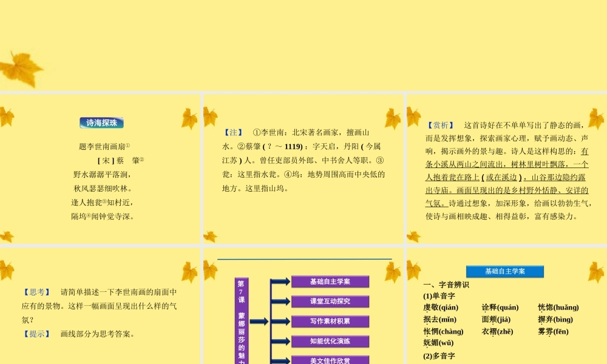Screen dimensions: 607x364
Task: Open the 美文佳作欣赏 purple box
Action: pyautogui.click(x=330, y=360)
